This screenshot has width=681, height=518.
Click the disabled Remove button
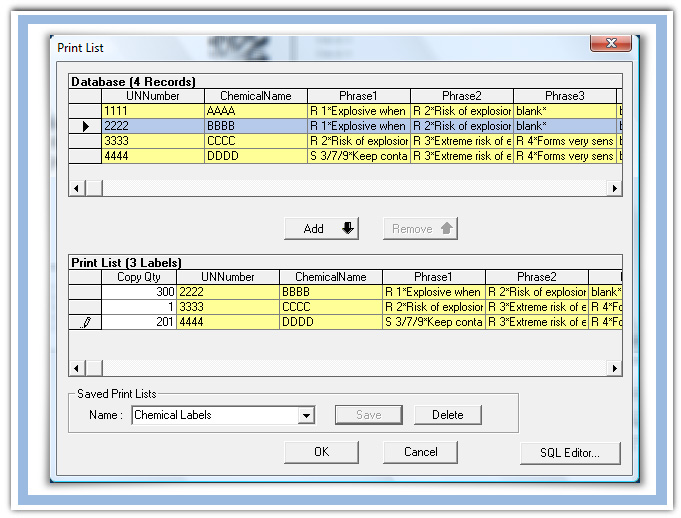[x=420, y=228]
